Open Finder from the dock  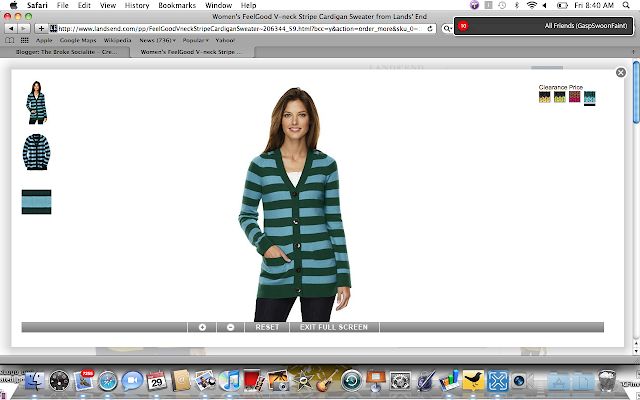[x=35, y=382]
